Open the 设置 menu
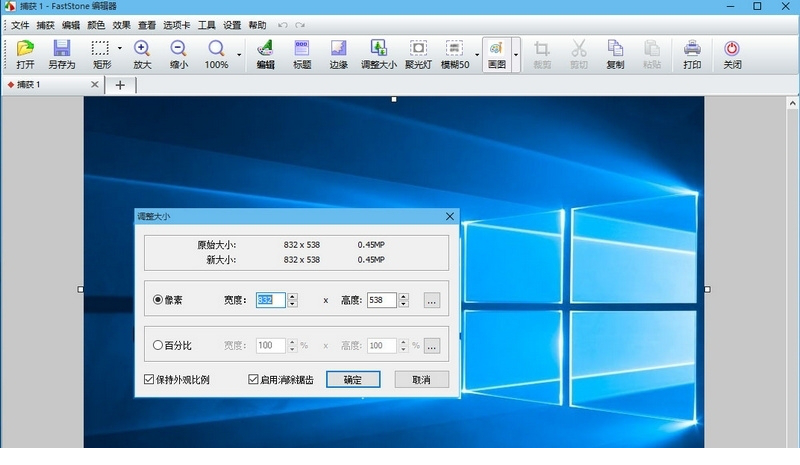The width and height of the screenshot is (800, 465). pos(232,25)
